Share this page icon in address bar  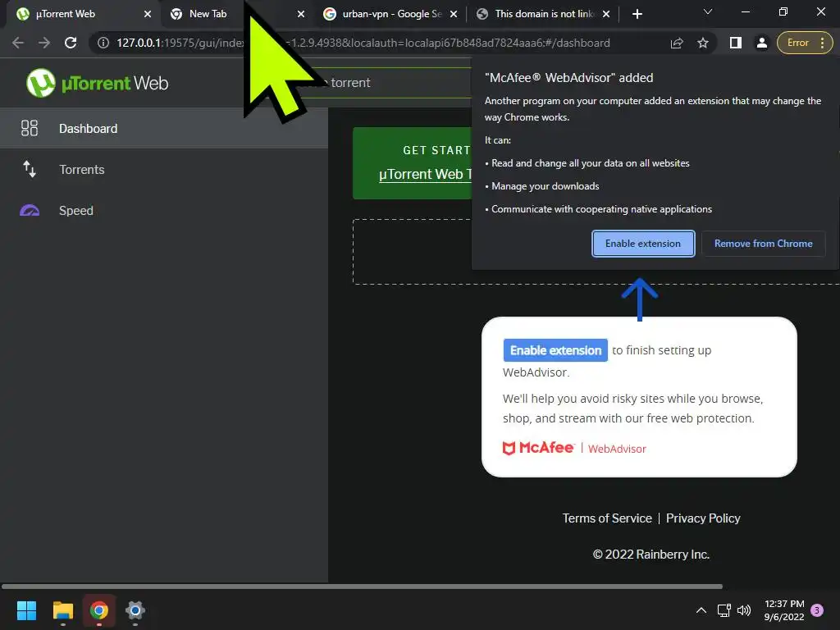tap(677, 43)
